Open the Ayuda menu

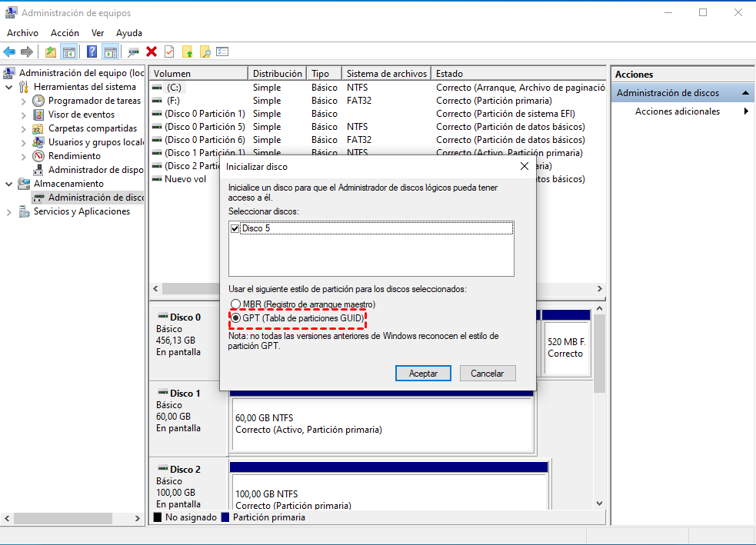coord(129,33)
